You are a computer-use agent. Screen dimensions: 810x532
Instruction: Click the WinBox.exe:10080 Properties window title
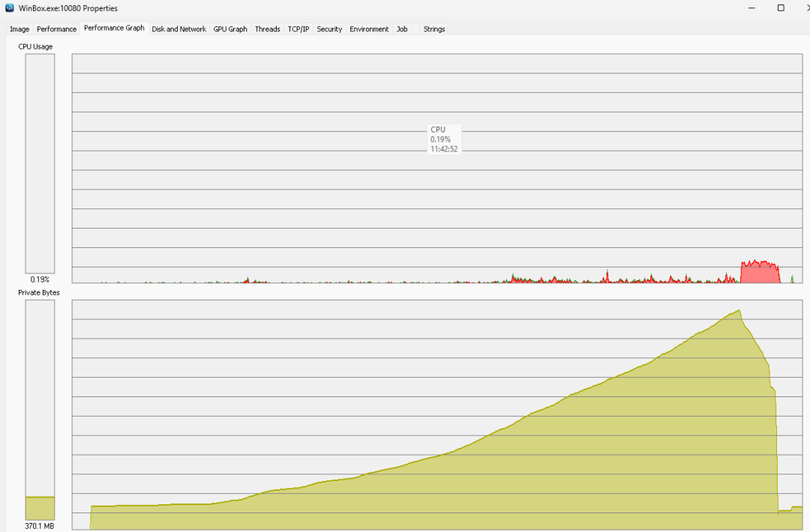point(68,8)
